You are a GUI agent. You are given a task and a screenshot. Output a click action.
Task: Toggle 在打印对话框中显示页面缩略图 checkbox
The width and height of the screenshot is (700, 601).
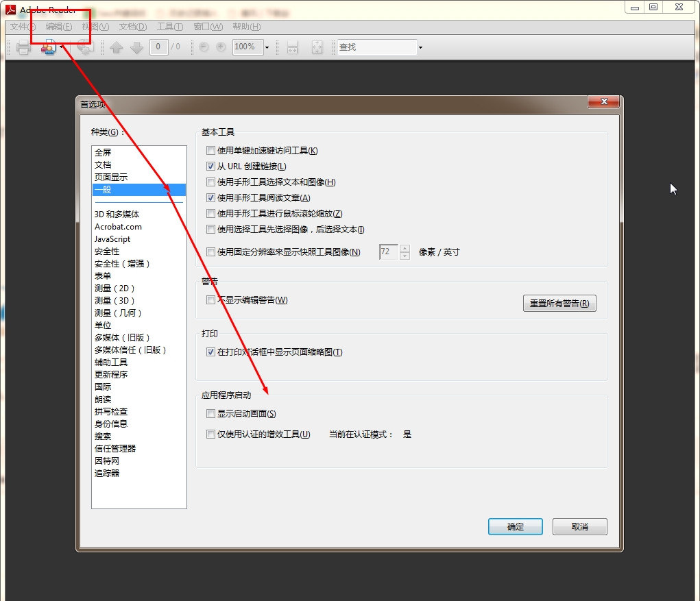tap(210, 352)
